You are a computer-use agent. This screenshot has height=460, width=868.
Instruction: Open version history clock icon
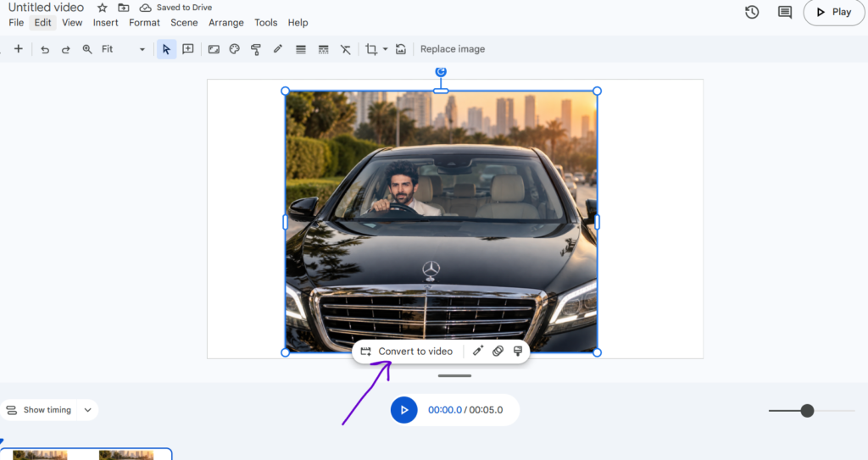(x=752, y=12)
